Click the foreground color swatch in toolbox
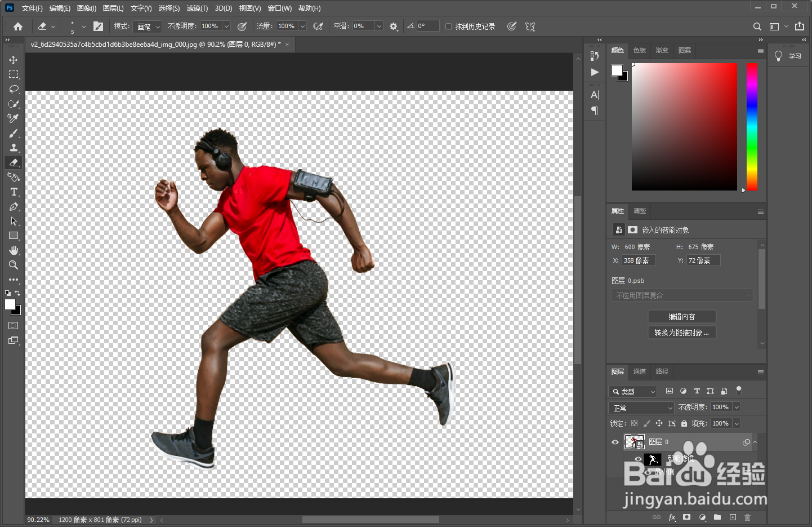This screenshot has width=812, height=527. point(10,304)
